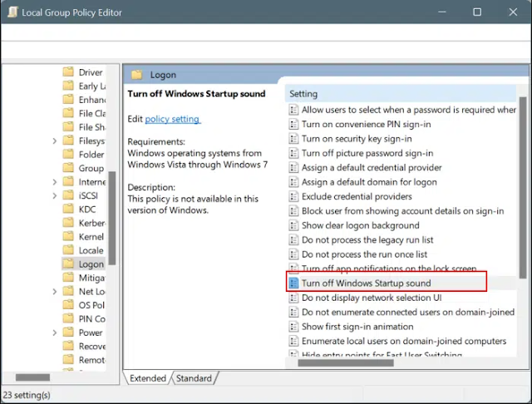
Task: Expand the Filesys tree node
Action: tap(55, 140)
